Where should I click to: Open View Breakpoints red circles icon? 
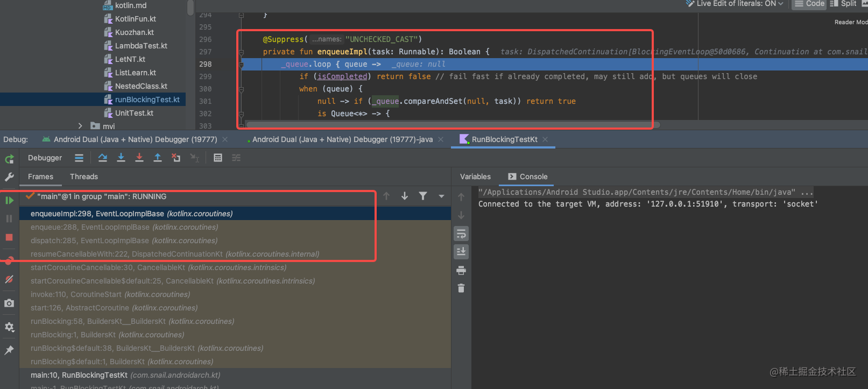[9, 261]
